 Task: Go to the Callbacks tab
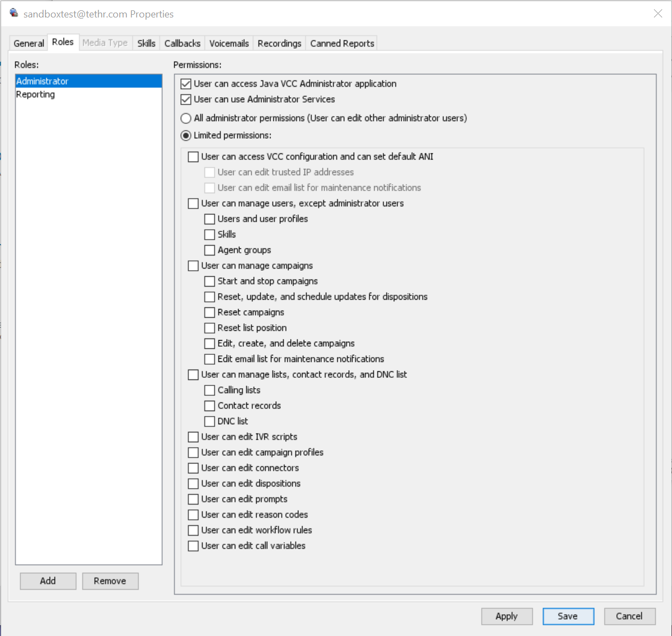(x=182, y=43)
